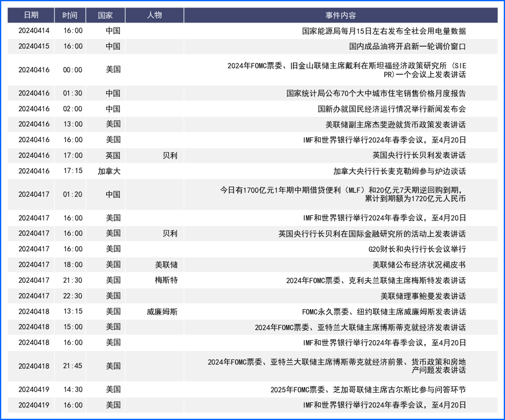The height and width of the screenshot is (420, 505).
Task: Select the time cell 13:15
Action: pyautogui.click(x=73, y=312)
